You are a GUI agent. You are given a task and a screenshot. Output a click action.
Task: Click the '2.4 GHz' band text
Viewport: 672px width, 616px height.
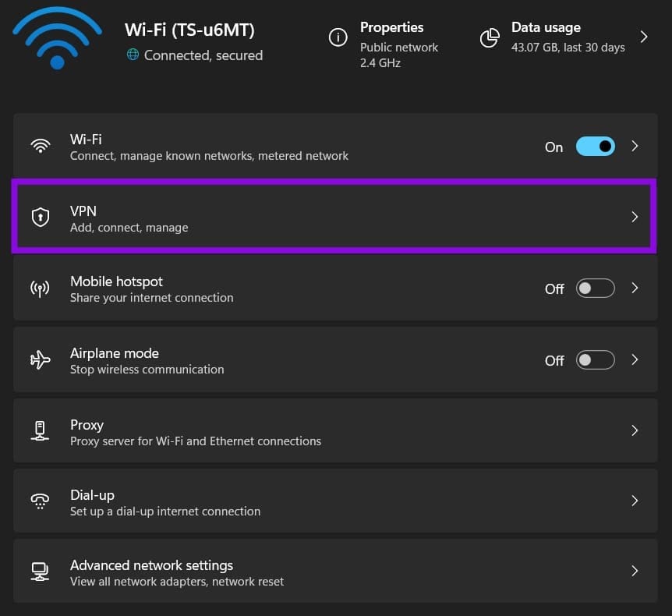coord(380,63)
